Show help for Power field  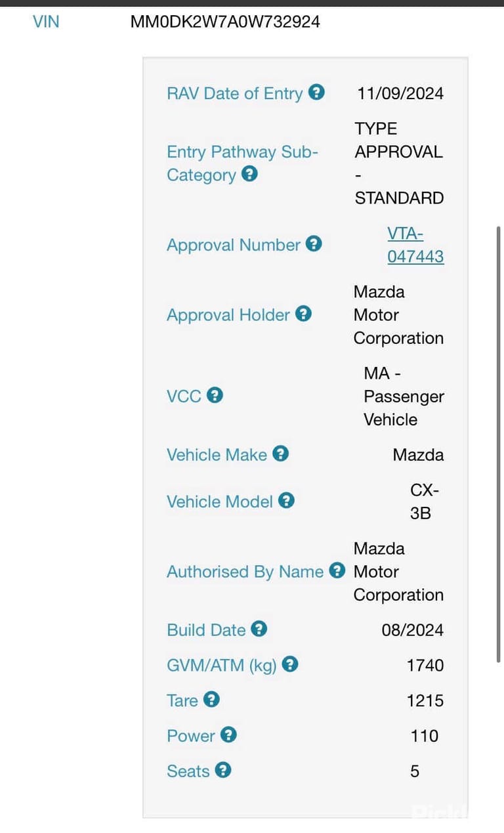pyautogui.click(x=228, y=735)
